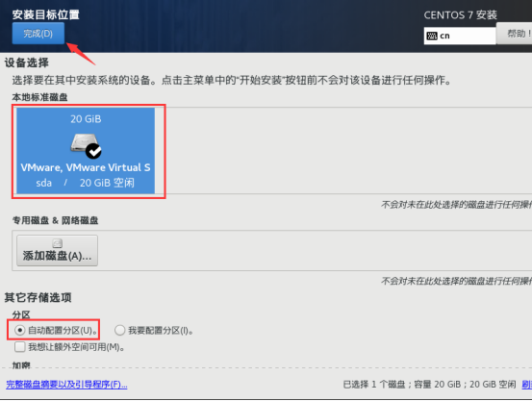This screenshot has height=401, width=532.
Task: Click the 安装目标位置 title heading
Action: (x=46, y=14)
